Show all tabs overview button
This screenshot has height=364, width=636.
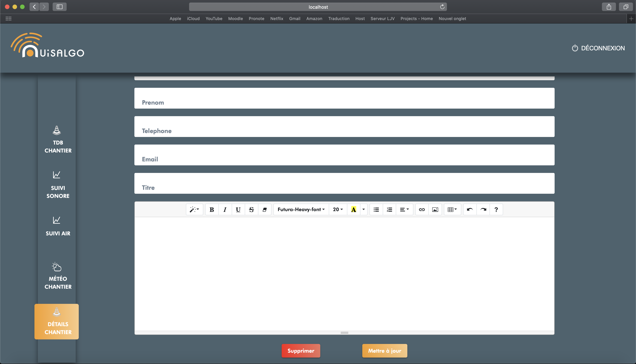tap(626, 7)
